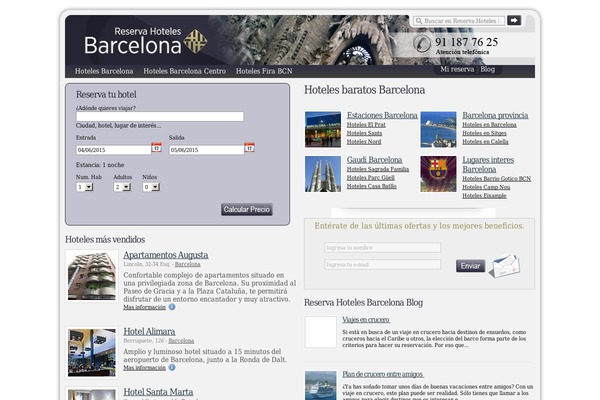This screenshot has height=400, width=600.
Task: Open the Niños dropdown
Action: [x=151, y=187]
